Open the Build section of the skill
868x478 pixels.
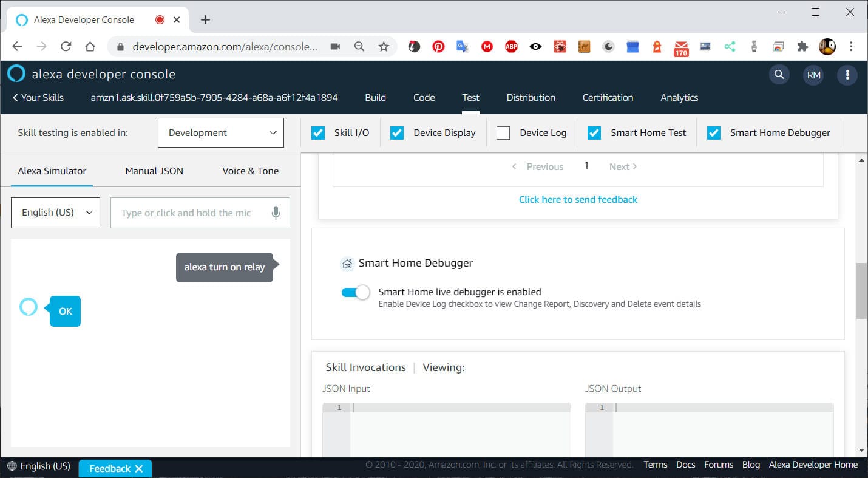[375, 97]
